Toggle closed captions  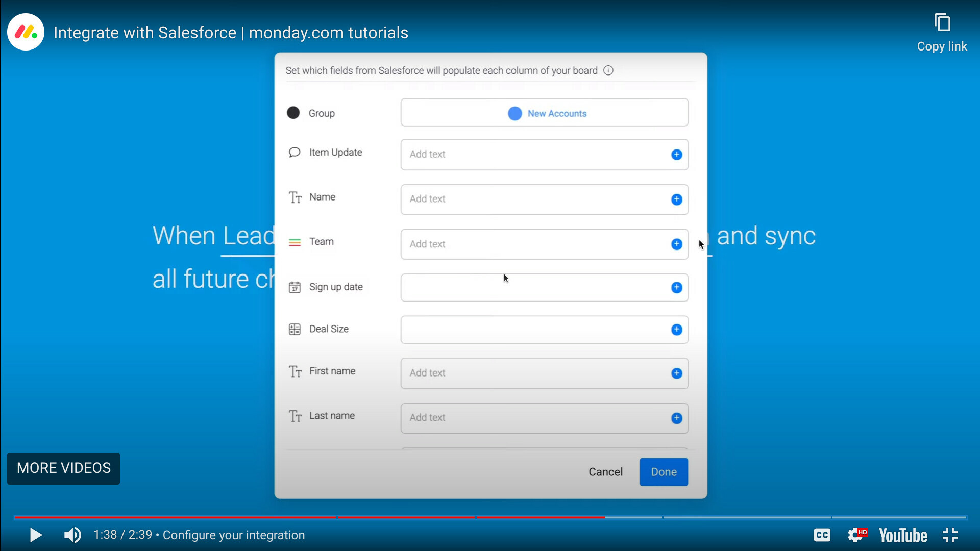(x=822, y=535)
